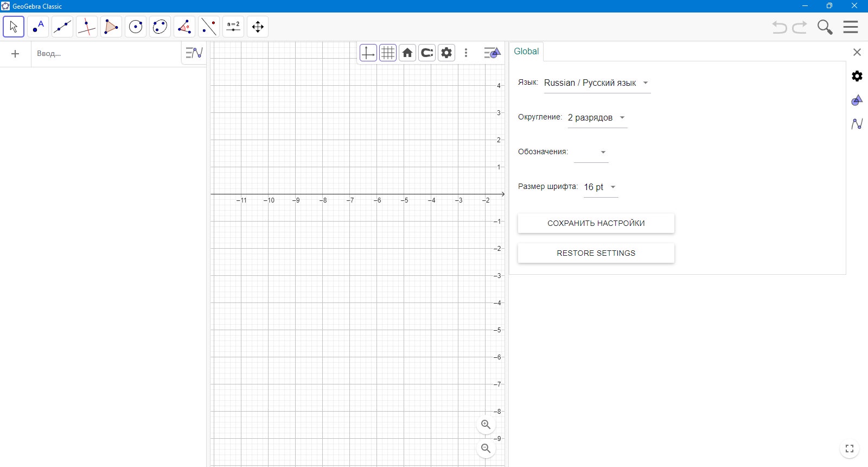Choose the Line through two points tool
Viewport: 868px width, 467px height.
62,27
